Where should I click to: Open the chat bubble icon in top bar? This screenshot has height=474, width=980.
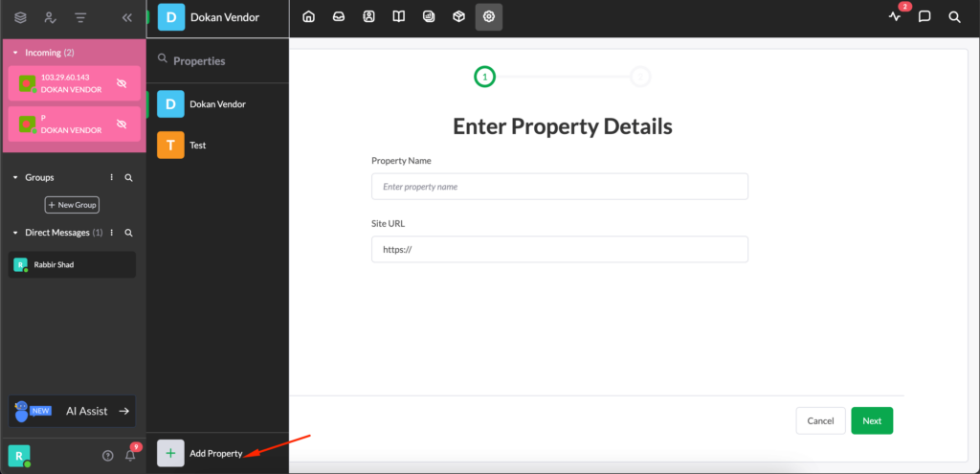point(925,17)
